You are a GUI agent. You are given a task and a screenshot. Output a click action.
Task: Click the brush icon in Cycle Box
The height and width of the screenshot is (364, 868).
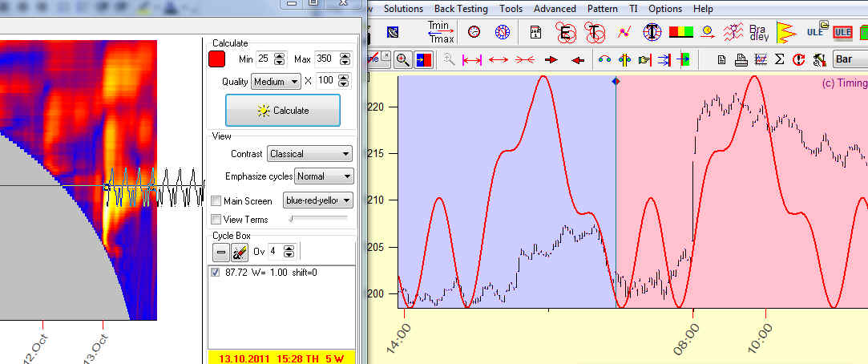pyautogui.click(x=239, y=252)
